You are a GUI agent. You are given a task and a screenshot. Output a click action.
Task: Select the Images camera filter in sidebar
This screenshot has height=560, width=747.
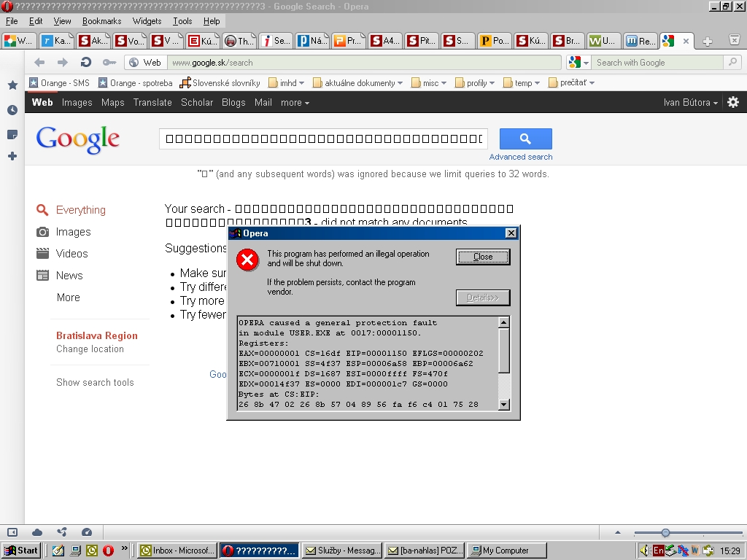click(64, 232)
